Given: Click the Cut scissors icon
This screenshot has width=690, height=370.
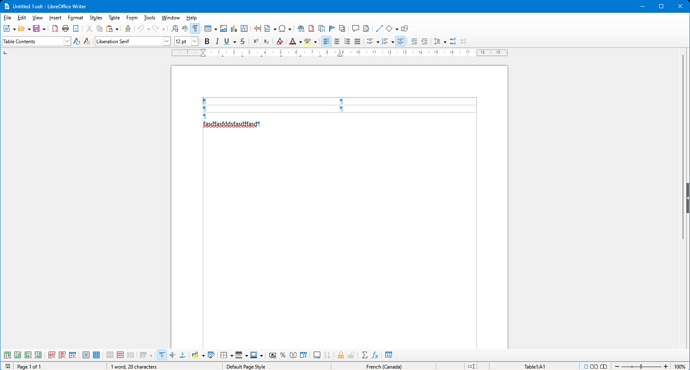Looking at the screenshot, I should [x=89, y=29].
